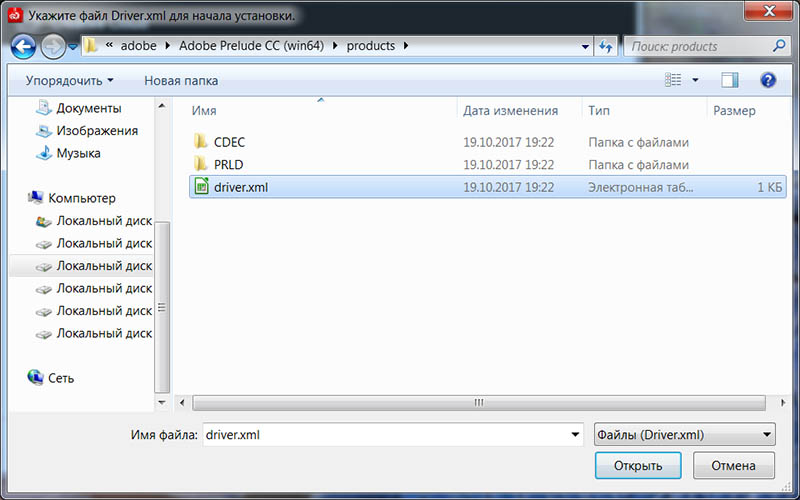The width and height of the screenshot is (800, 500).
Task: Click the Электронная таб... type cell for driver.xml
Action: click(640, 187)
